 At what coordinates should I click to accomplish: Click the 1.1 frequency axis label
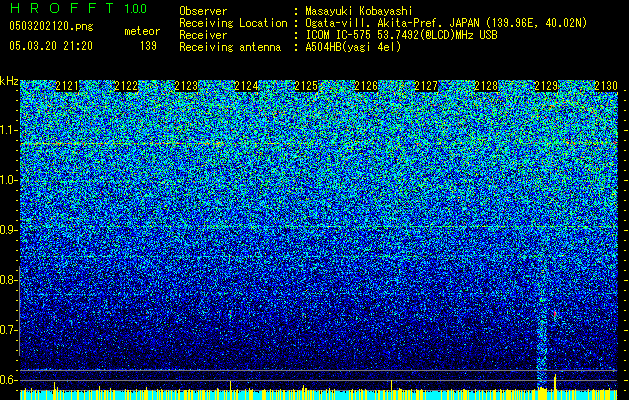(9, 130)
